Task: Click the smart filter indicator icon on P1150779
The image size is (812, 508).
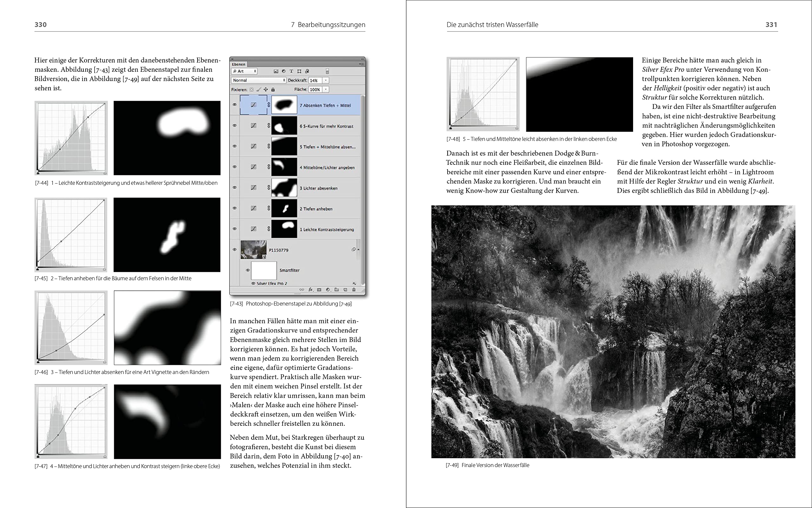Action: pyautogui.click(x=353, y=250)
